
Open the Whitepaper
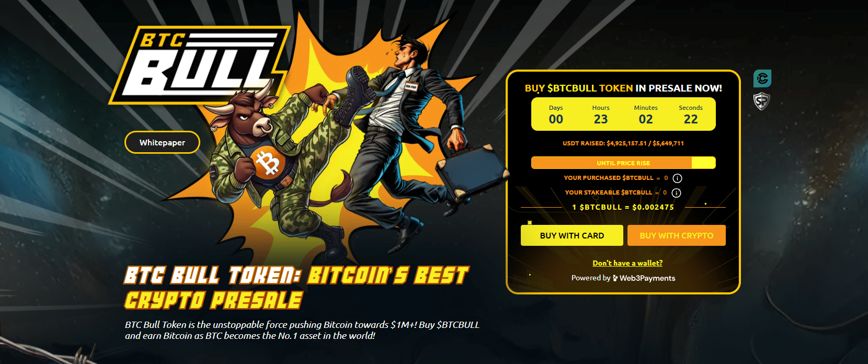coord(162,142)
